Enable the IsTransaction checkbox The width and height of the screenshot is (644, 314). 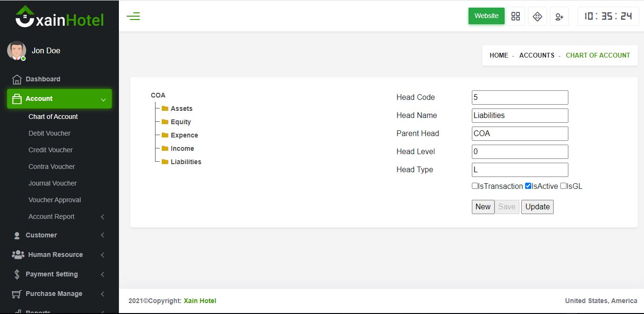pyautogui.click(x=475, y=186)
